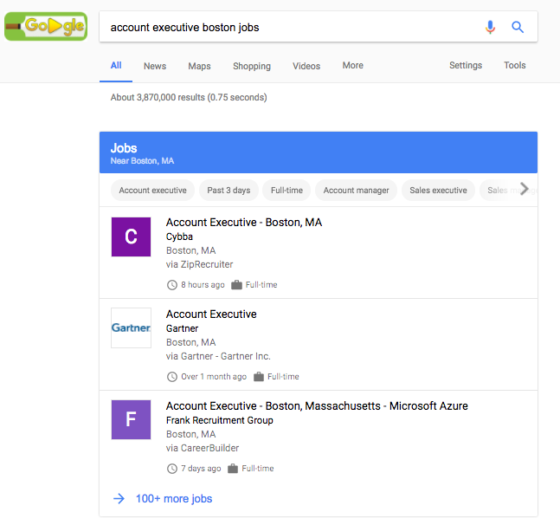
Task: Click the arrow beside 100+ more jobs
Action: (119, 499)
